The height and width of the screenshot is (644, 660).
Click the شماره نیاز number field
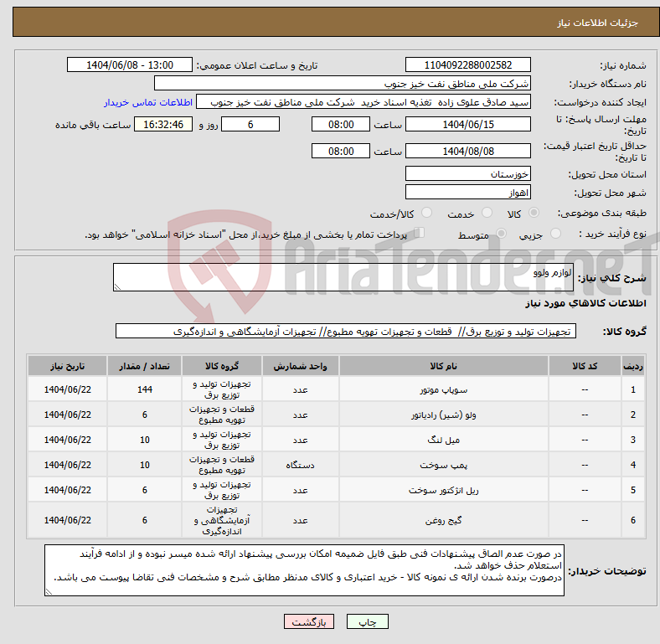467,64
